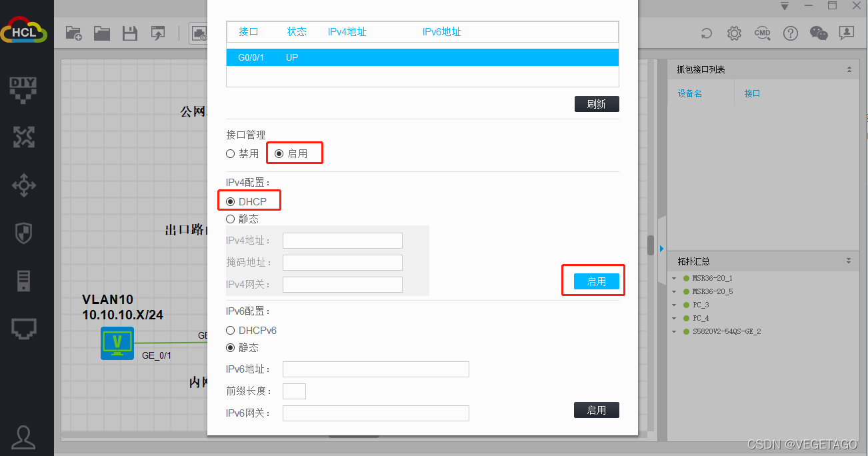
Task: Expand PC_3 tree arrow
Action: point(674,305)
